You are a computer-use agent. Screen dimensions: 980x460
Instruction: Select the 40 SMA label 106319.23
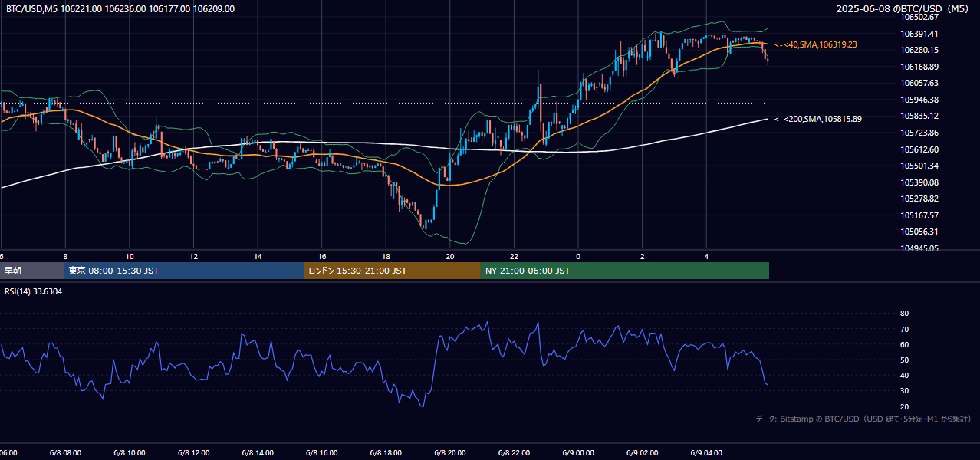(816, 44)
